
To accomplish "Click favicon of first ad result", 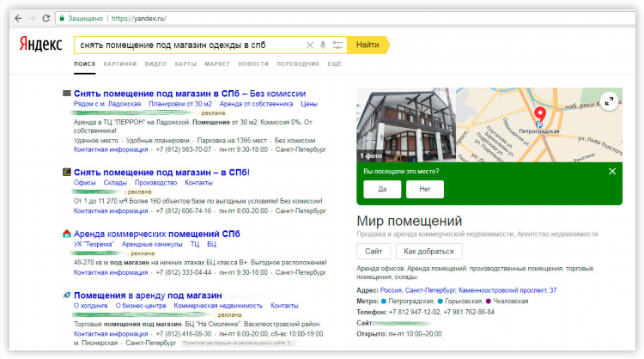I will point(66,94).
